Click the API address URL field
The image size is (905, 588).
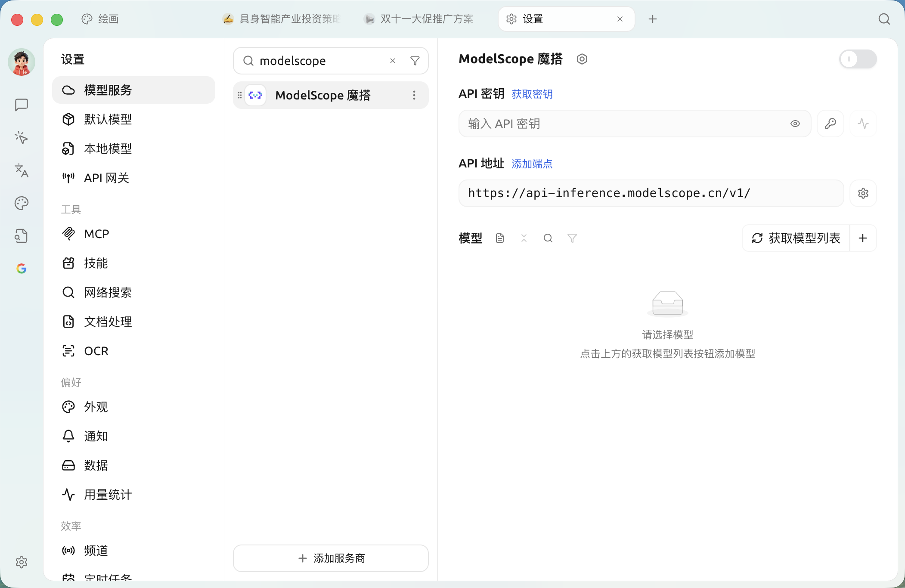(651, 193)
